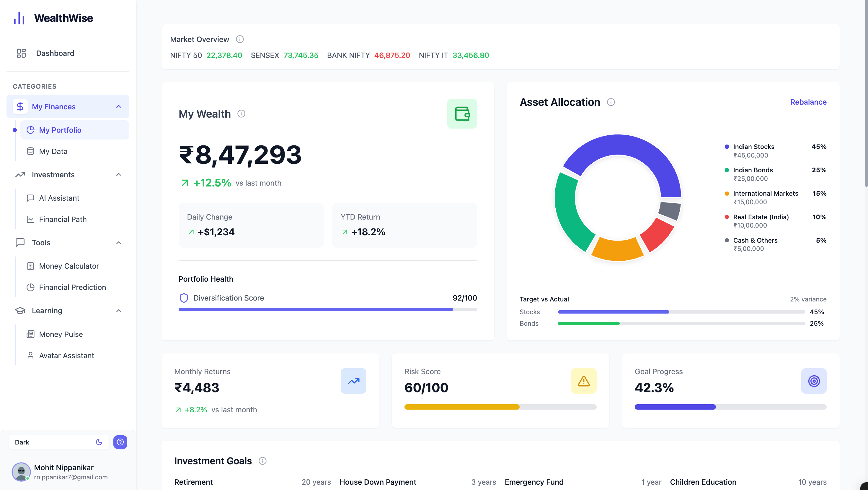Screen dimensions: 868x490
Task: Click the Diversification Score progress bar
Action: (x=327, y=309)
